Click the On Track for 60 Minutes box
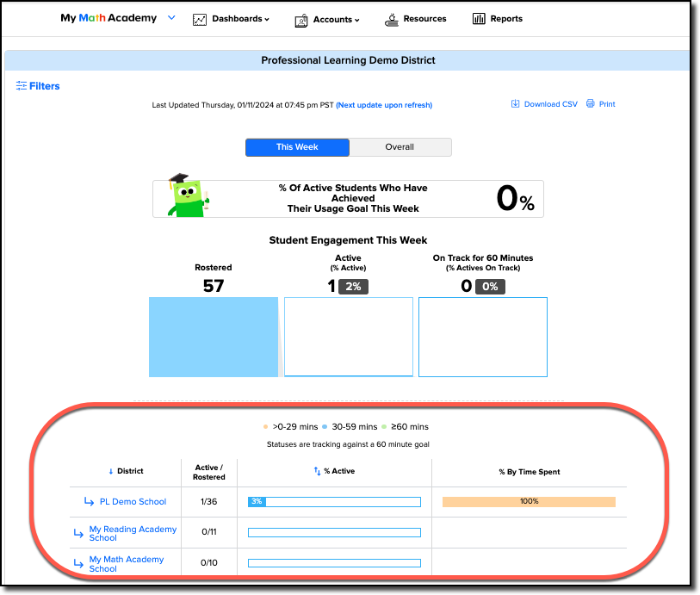Screen dimensions: 700x595 tap(483, 337)
